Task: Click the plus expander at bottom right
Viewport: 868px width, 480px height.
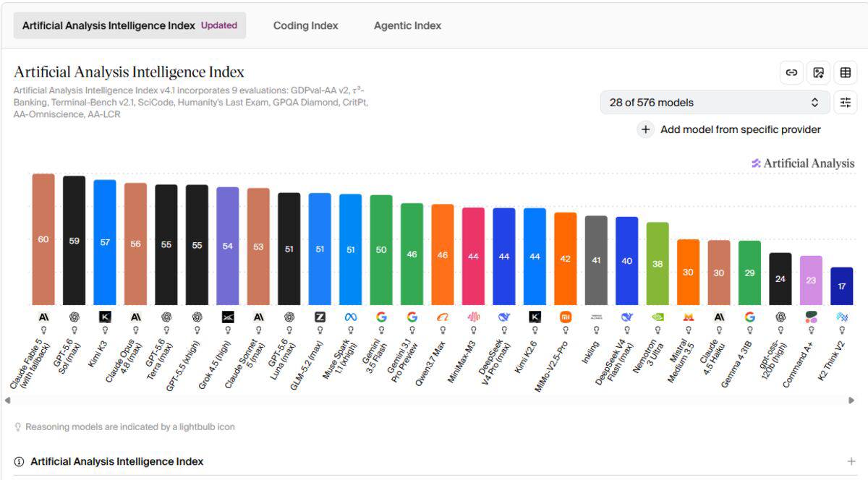Action: 851,461
